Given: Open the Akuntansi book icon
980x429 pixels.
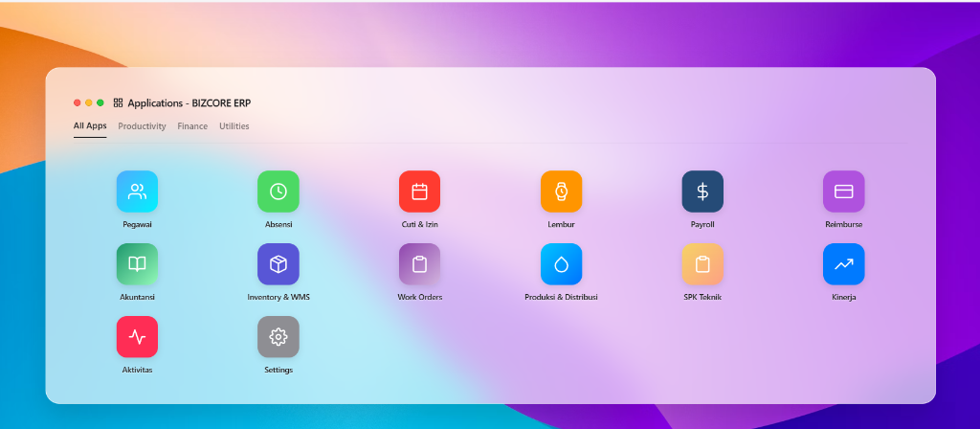Looking at the screenshot, I should pyautogui.click(x=137, y=264).
